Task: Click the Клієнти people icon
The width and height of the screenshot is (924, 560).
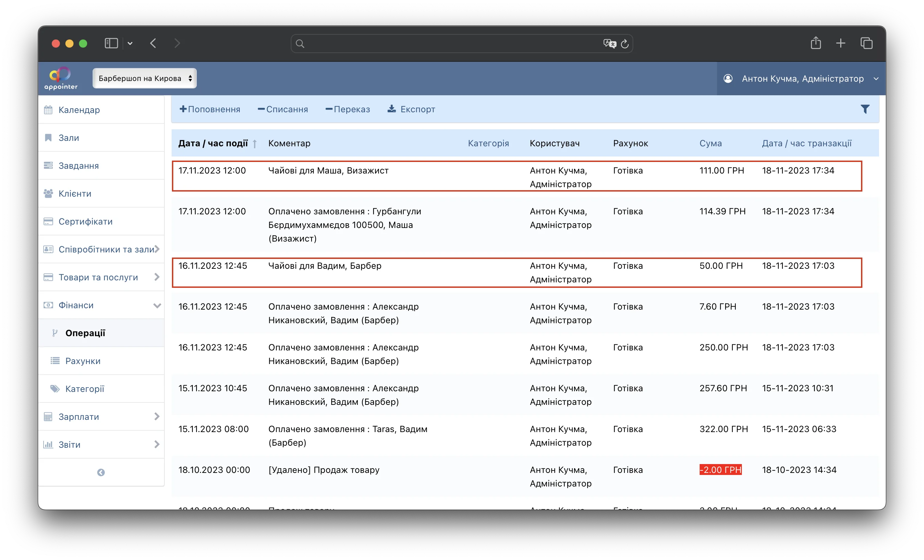Action: [48, 193]
